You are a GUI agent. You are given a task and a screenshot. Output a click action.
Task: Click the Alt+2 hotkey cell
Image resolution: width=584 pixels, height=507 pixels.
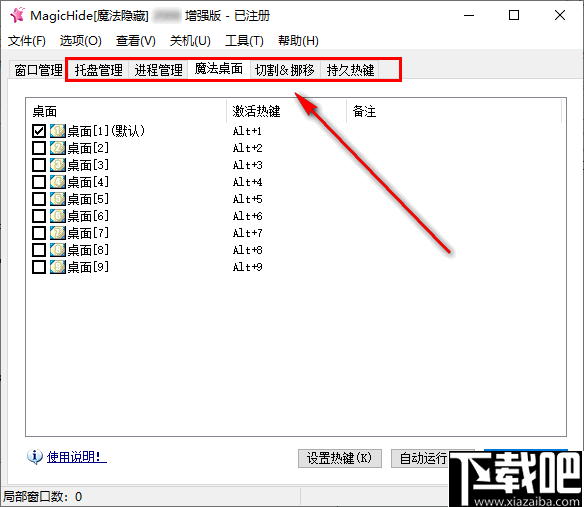point(247,148)
